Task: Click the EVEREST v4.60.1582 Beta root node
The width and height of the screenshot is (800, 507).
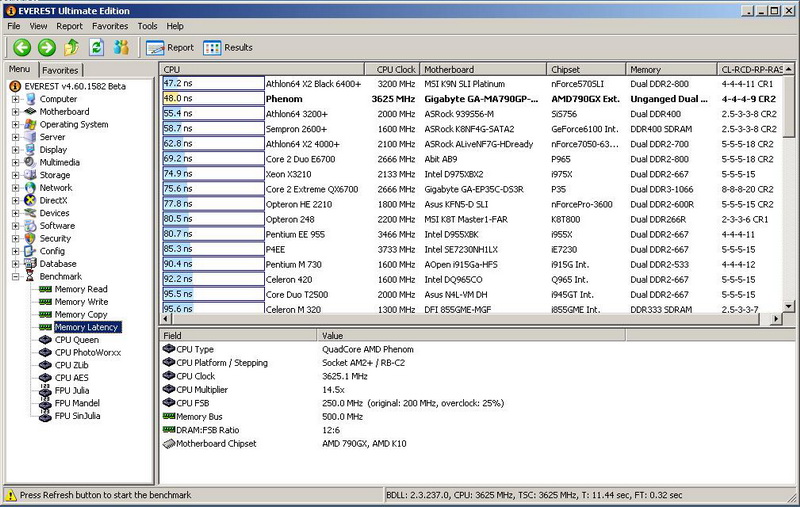Action: pos(74,86)
